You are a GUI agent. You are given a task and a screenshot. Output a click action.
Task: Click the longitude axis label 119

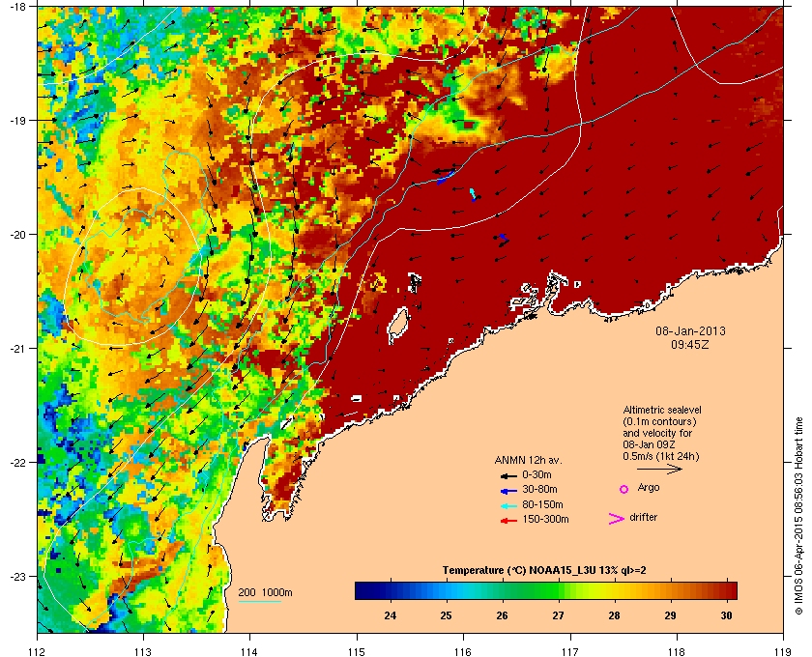(x=783, y=651)
